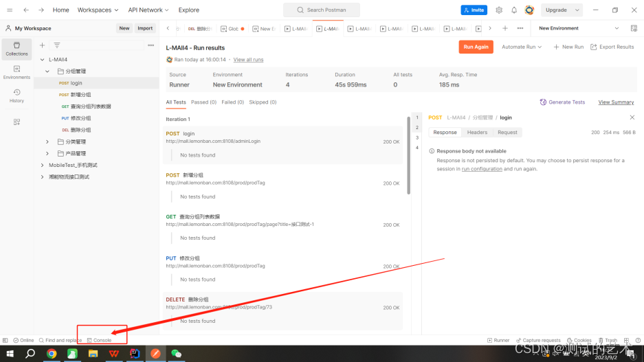Expand the 分类管理 folder
The height and width of the screenshot is (362, 644).
click(47, 142)
